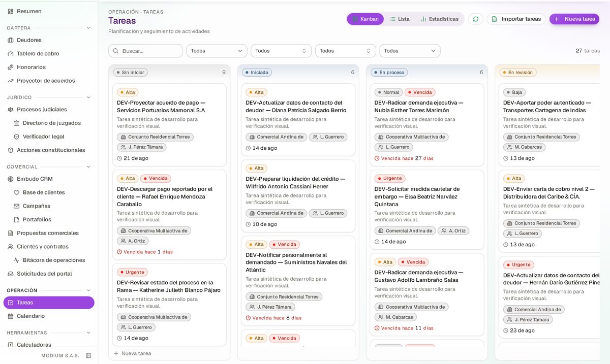Open the fourth Todos filter dropdown
This screenshot has width=610, height=364.
410,51
